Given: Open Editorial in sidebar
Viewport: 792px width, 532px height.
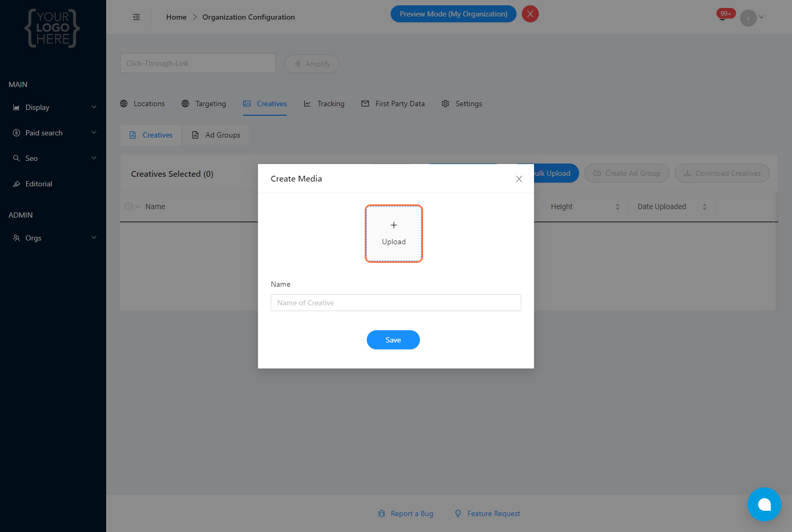Looking at the screenshot, I should click(x=53, y=184).
